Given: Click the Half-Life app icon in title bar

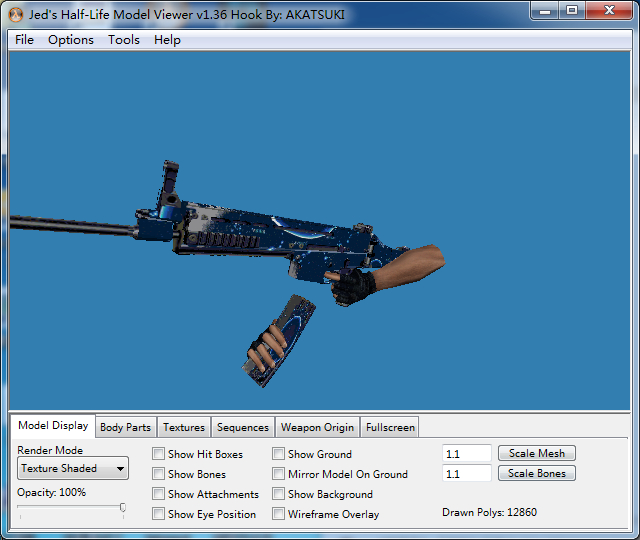Looking at the screenshot, I should click(x=16, y=15).
